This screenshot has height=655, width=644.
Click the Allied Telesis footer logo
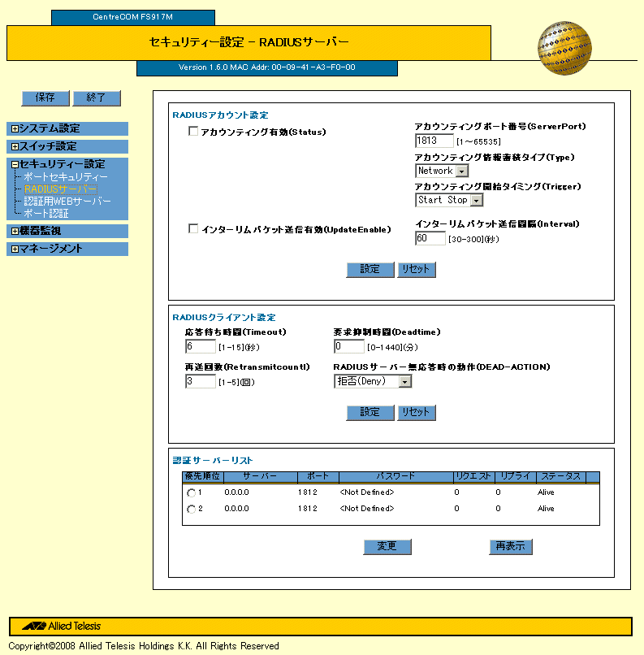tap(62, 627)
